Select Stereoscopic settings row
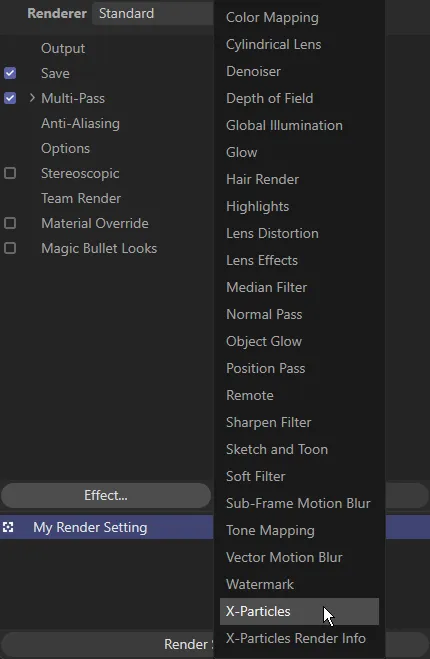The height and width of the screenshot is (659, 430). 80,173
